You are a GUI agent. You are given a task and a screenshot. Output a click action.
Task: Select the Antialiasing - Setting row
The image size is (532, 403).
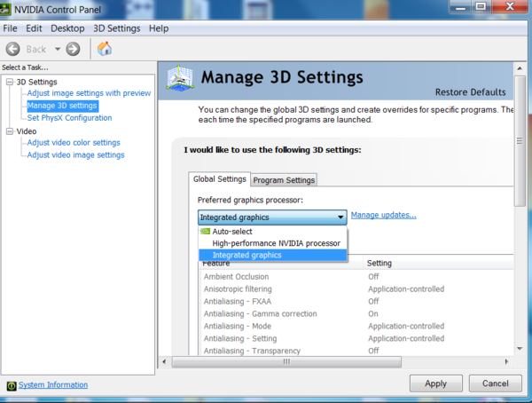356,338
